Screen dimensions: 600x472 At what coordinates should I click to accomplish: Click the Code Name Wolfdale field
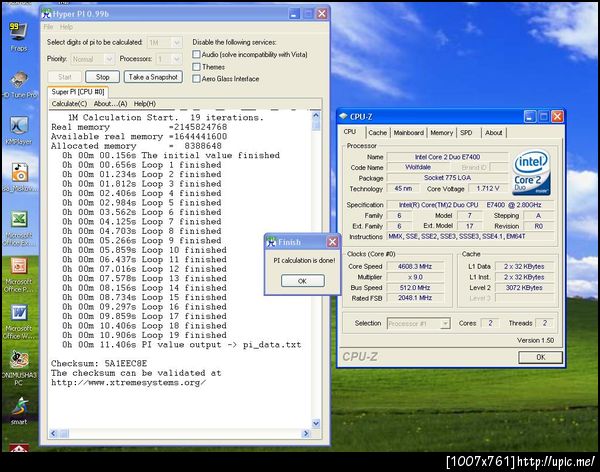pos(418,167)
